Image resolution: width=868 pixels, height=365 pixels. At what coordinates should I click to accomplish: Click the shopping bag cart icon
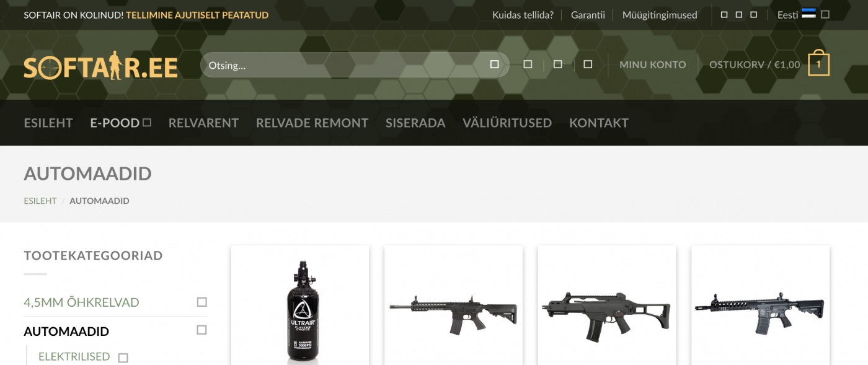coord(818,63)
